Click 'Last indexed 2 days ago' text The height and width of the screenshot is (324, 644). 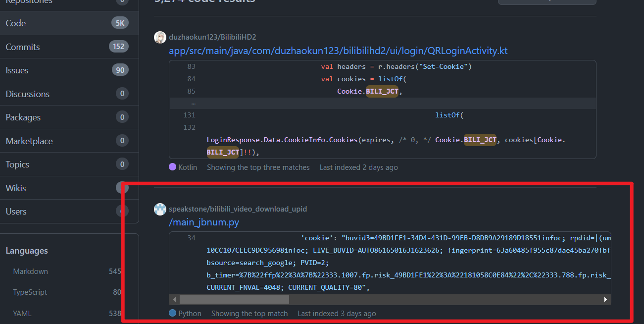(x=359, y=167)
